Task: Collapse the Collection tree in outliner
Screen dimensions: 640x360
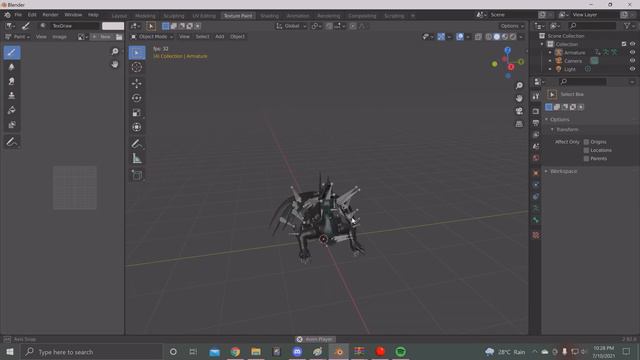Action: [x=542, y=44]
